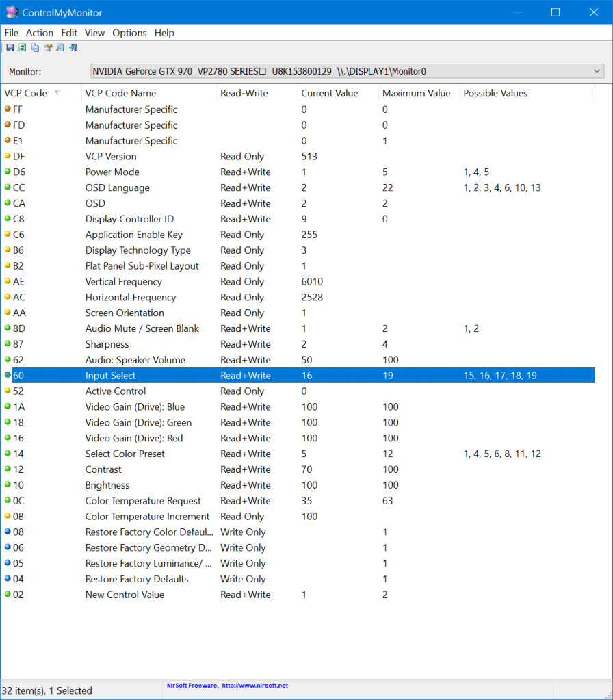Copy selected items with the Copy icon
Viewport: 613px width, 700px height.
34,47
